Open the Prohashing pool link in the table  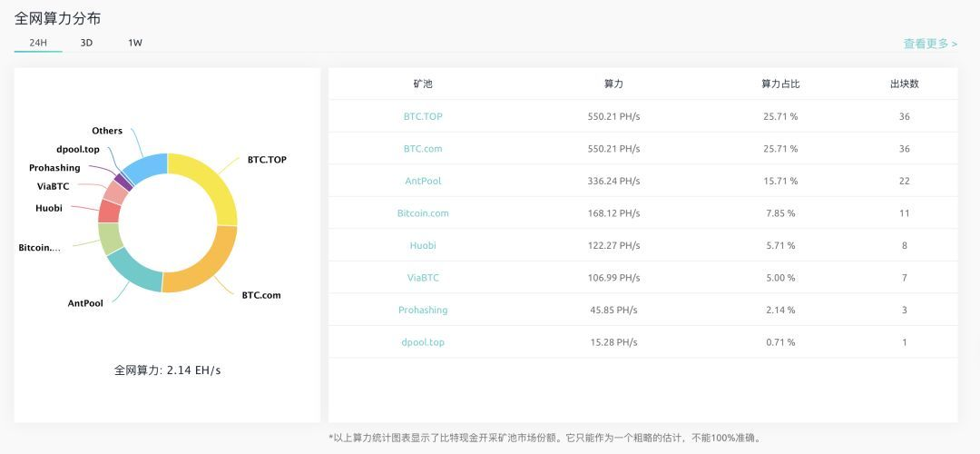tap(423, 310)
